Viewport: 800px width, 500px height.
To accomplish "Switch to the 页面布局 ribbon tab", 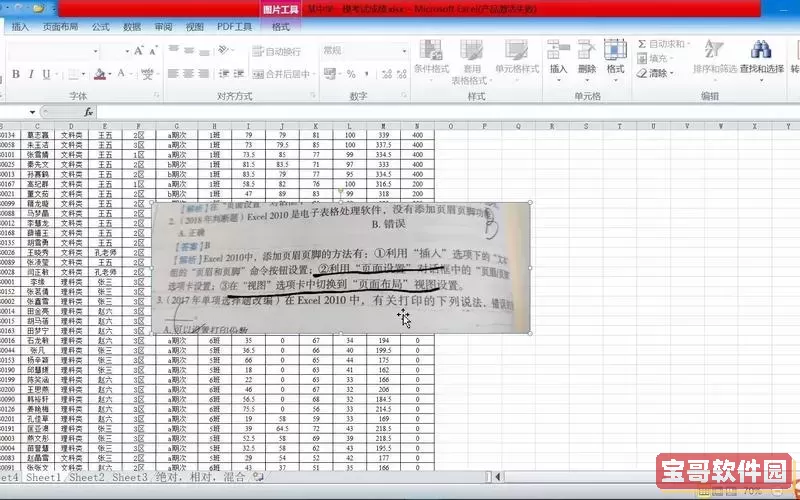I will pyautogui.click(x=60, y=27).
